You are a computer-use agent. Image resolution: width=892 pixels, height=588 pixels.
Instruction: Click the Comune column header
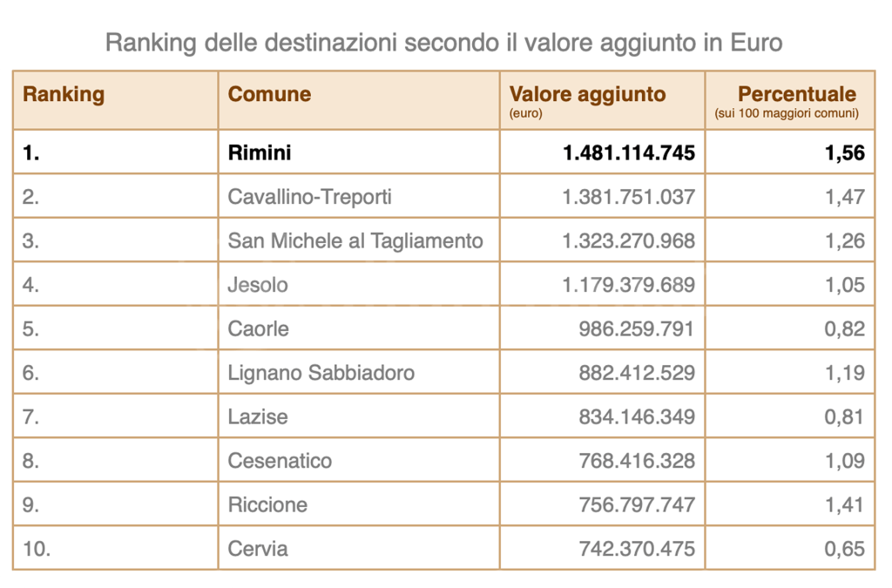pos(269,95)
